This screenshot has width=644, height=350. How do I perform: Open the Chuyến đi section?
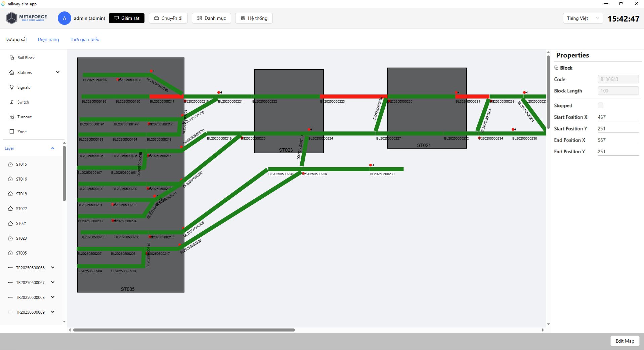click(x=168, y=18)
